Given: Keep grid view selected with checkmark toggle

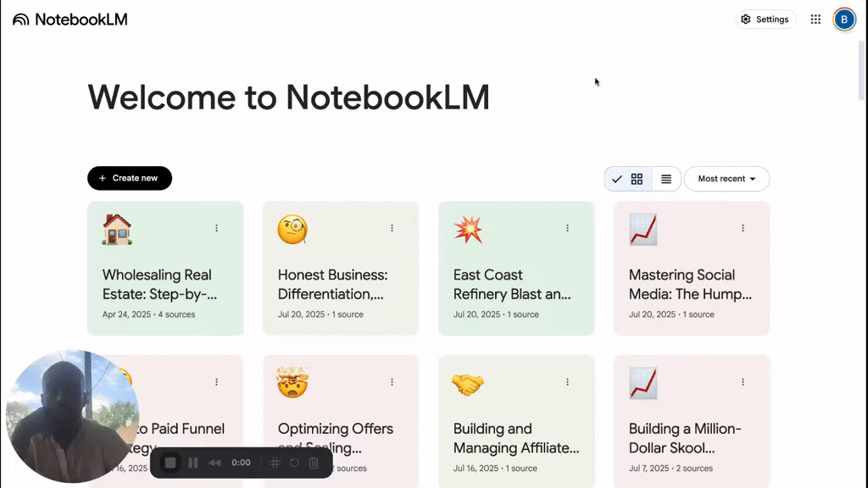Looking at the screenshot, I should (x=618, y=179).
